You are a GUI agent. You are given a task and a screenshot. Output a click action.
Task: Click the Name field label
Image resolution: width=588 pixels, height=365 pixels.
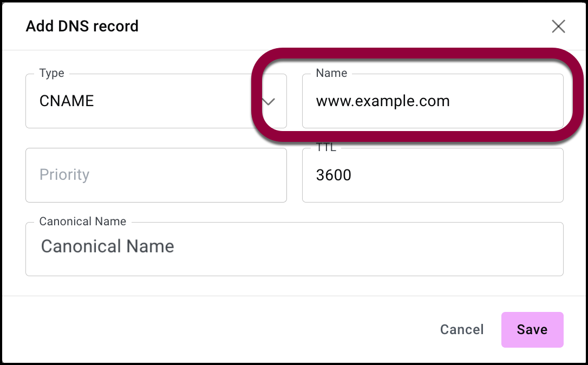tap(331, 73)
